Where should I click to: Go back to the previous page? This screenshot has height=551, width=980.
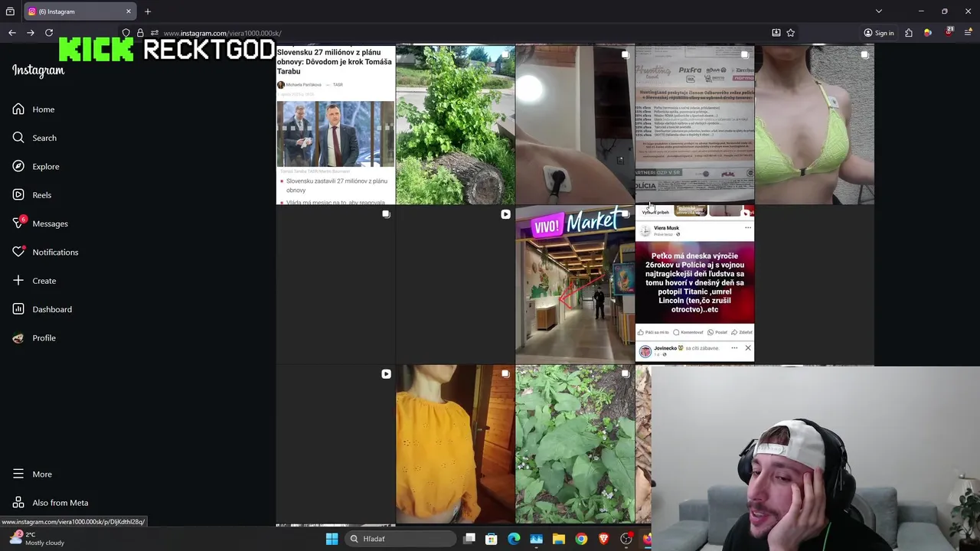(x=12, y=33)
